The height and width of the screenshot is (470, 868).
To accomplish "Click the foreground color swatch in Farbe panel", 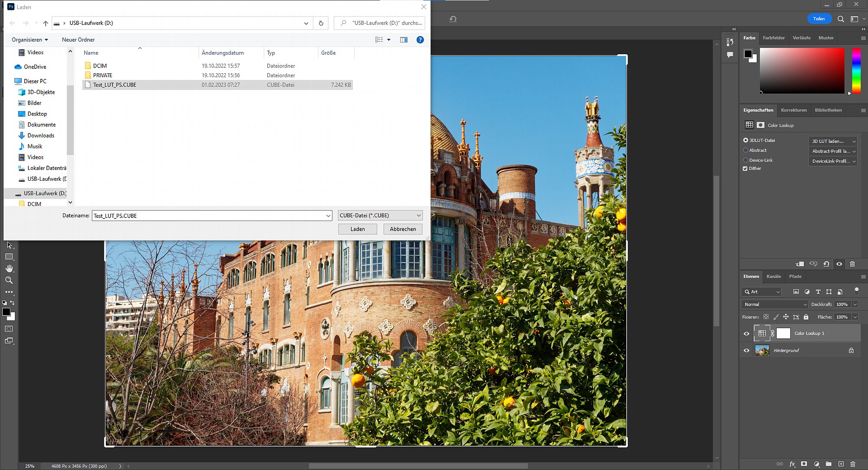I will pyautogui.click(x=748, y=54).
